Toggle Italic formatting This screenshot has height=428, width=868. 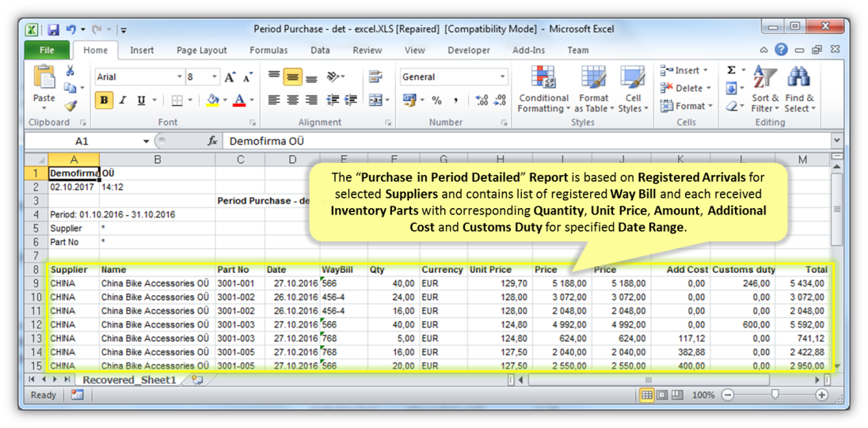point(123,100)
